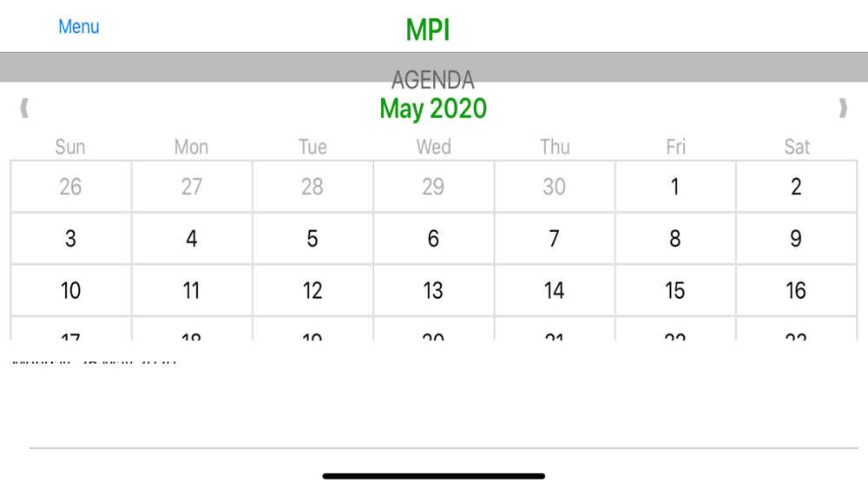This screenshot has height=489, width=868.
Task: Select date 6 under Wed
Action: (x=433, y=239)
